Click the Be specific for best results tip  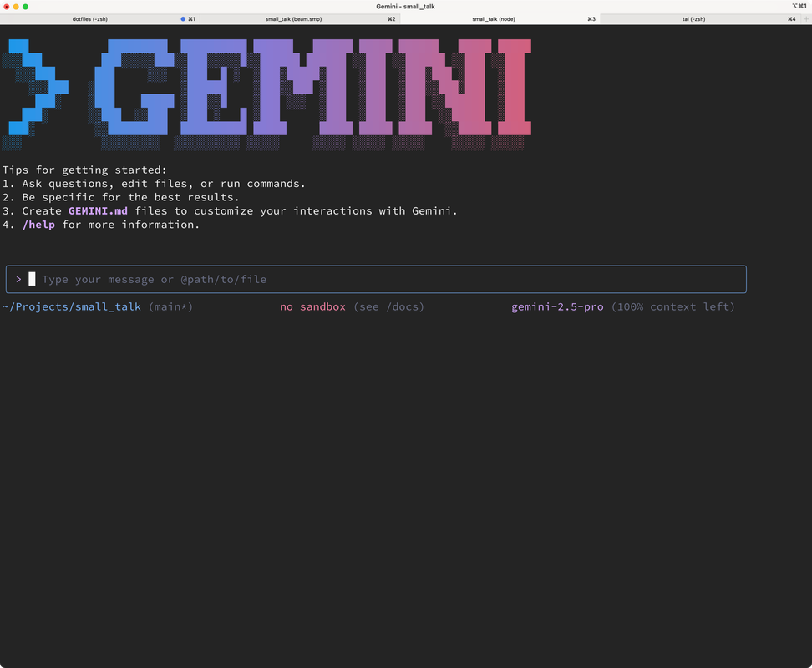tap(120, 197)
